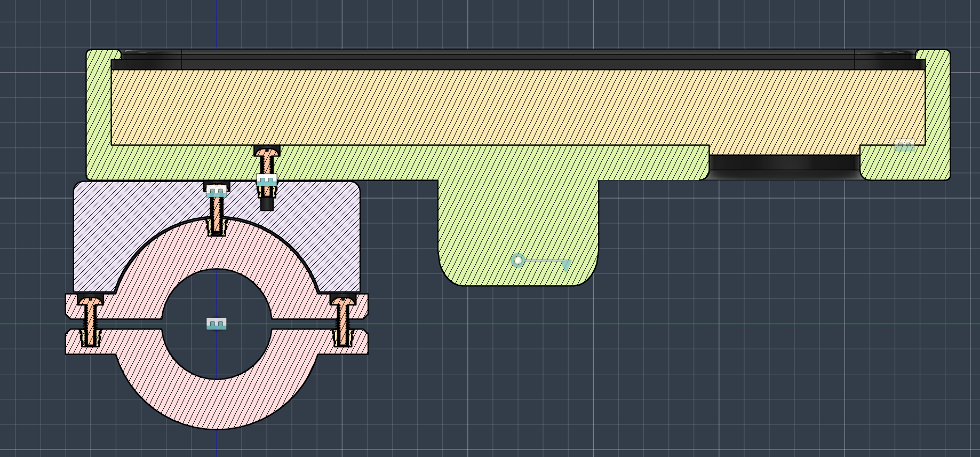
Task: Select the large yellow hatched block
Action: coord(517,107)
